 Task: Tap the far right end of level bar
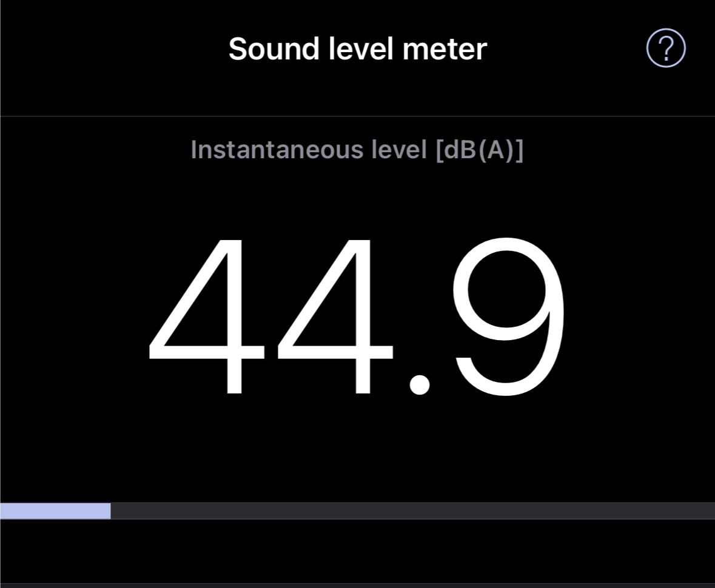710,510
